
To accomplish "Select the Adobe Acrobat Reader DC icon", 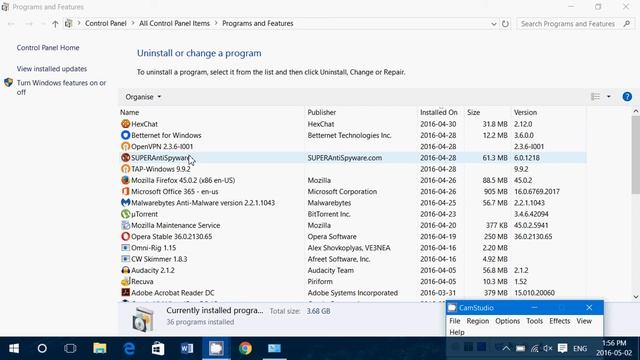I will click(x=125, y=293).
